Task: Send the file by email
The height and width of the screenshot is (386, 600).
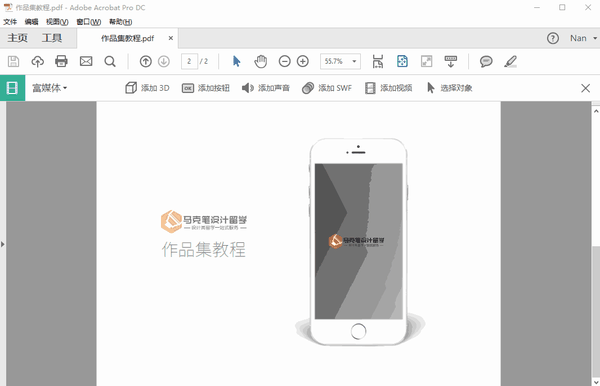Action: pos(86,61)
